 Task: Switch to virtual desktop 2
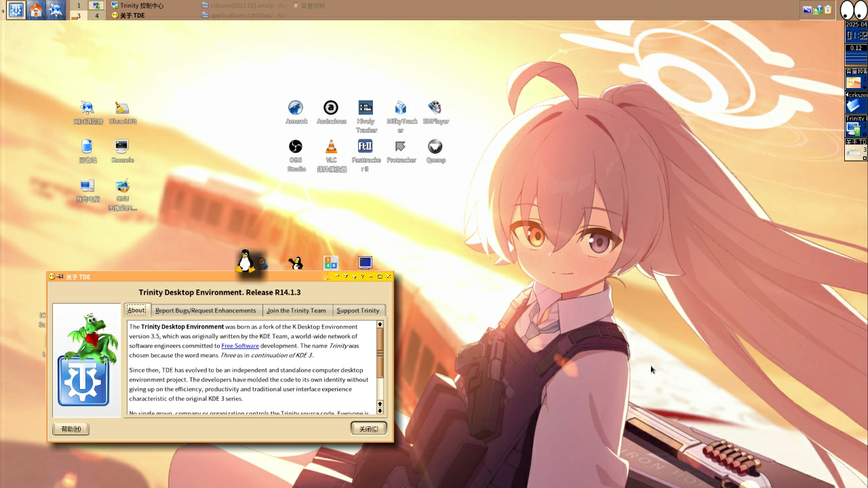click(97, 5)
